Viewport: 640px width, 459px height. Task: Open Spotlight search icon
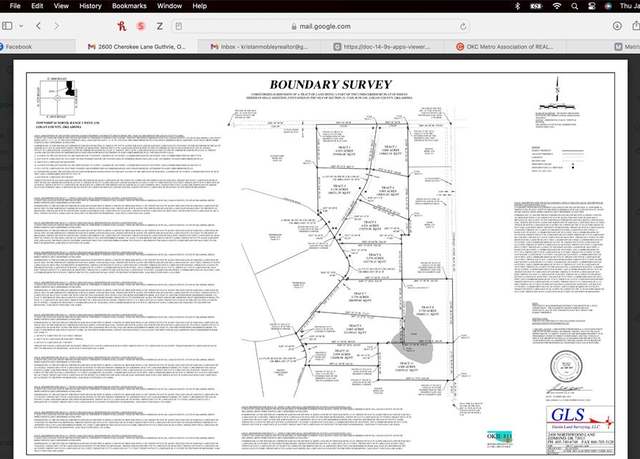point(575,6)
